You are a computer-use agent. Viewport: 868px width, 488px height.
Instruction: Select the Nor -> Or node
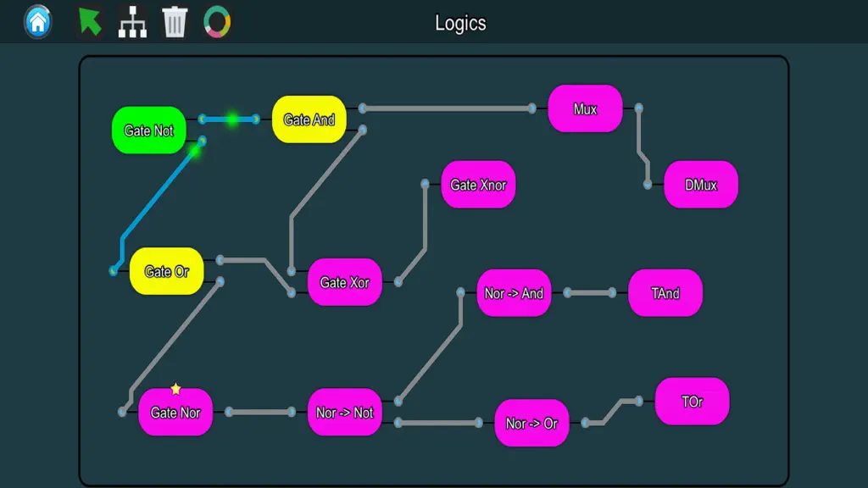coord(531,423)
